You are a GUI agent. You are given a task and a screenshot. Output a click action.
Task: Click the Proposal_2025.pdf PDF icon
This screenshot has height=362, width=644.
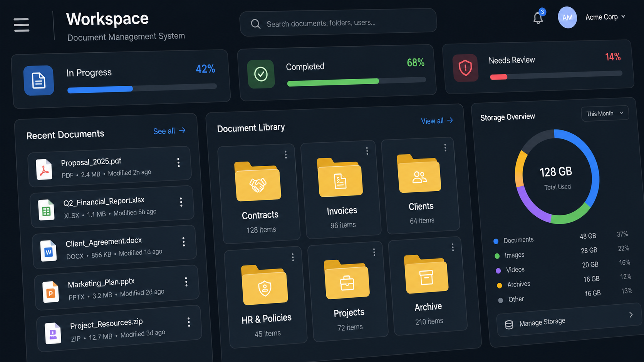point(44,169)
